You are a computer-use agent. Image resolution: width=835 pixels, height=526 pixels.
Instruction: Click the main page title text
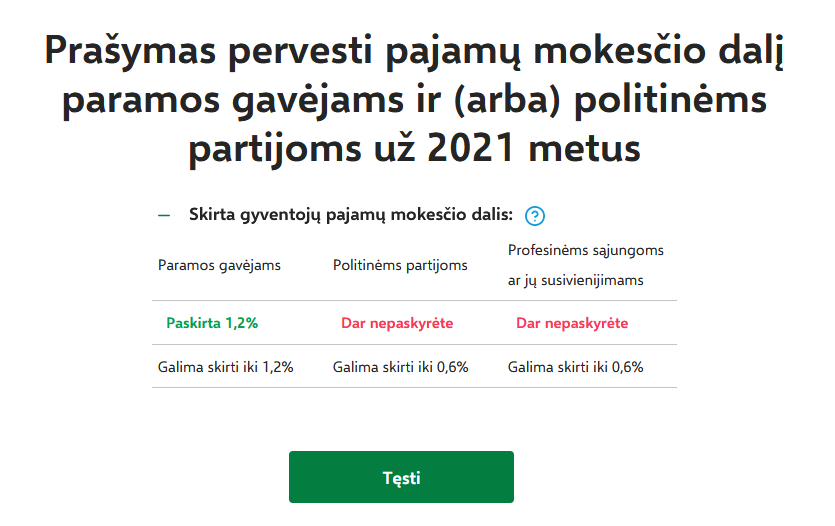(414, 99)
